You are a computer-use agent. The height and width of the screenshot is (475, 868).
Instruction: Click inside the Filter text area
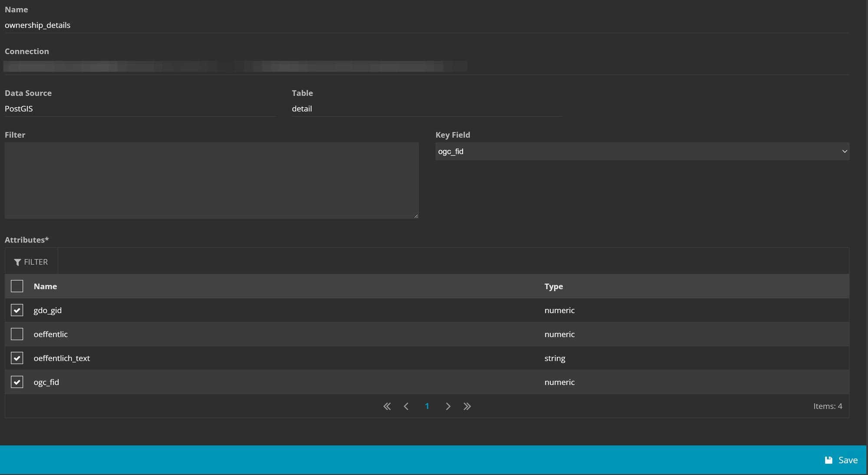point(211,180)
